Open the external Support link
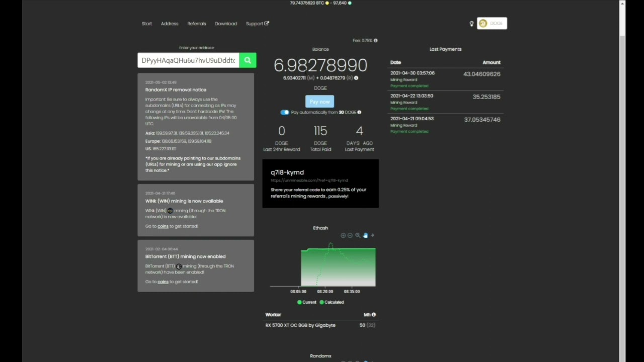644x362 pixels. click(258, 24)
